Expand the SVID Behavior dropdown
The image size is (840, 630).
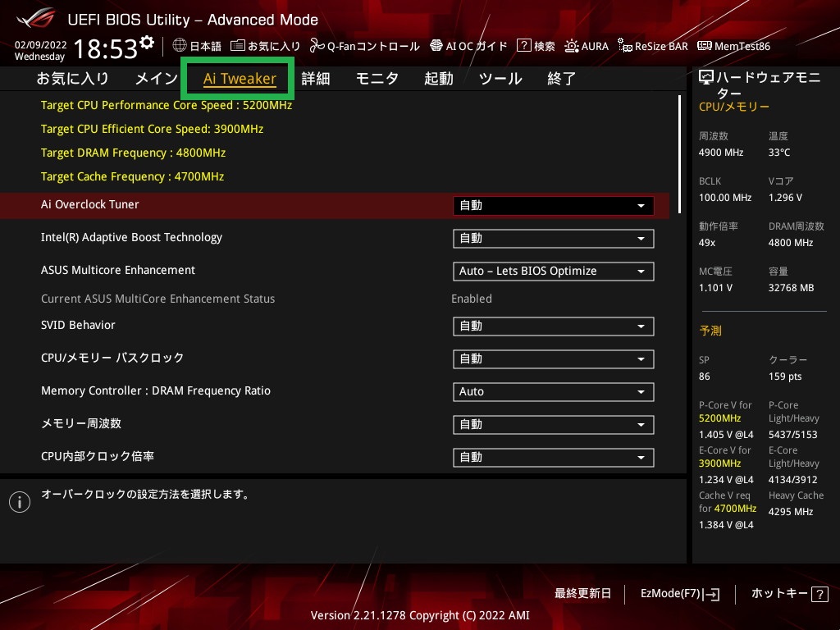tap(554, 326)
